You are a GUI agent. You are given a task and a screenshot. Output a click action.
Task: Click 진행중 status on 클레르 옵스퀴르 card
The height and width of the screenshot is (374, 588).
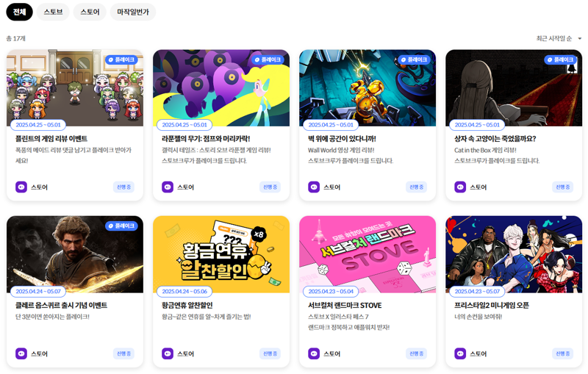coord(123,353)
